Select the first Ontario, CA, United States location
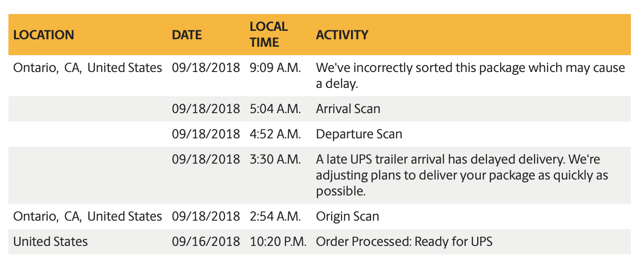The image size is (644, 273). pos(88,68)
